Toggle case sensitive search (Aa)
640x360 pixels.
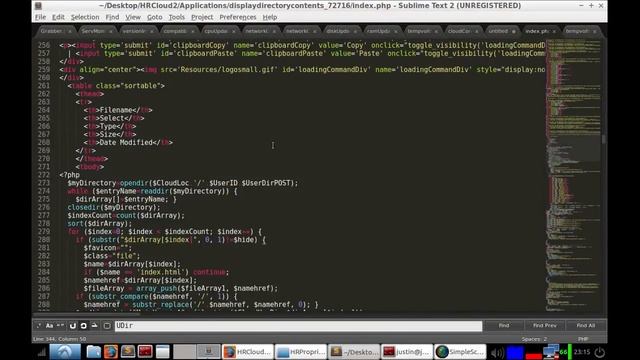pyautogui.click(x=49, y=326)
